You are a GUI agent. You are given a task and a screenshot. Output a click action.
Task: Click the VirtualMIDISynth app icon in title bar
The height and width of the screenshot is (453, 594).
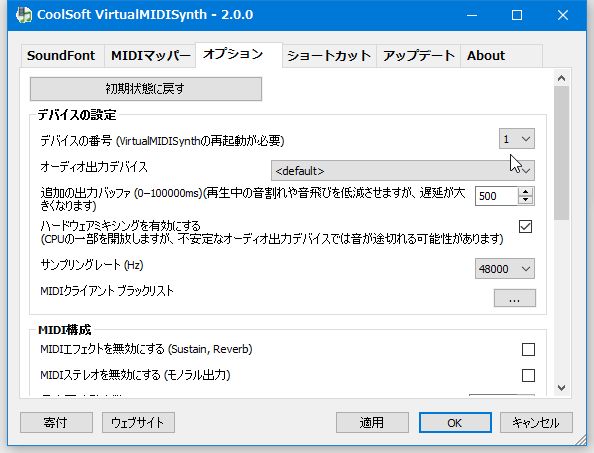click(23, 15)
